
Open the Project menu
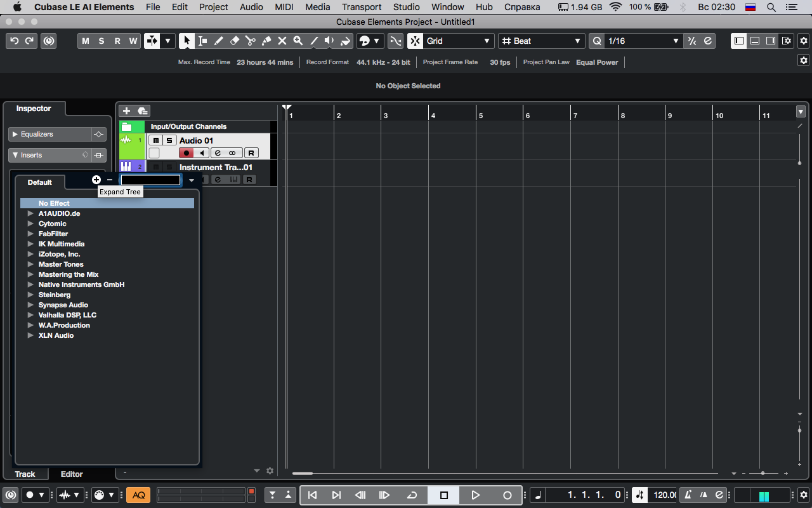pyautogui.click(x=213, y=7)
